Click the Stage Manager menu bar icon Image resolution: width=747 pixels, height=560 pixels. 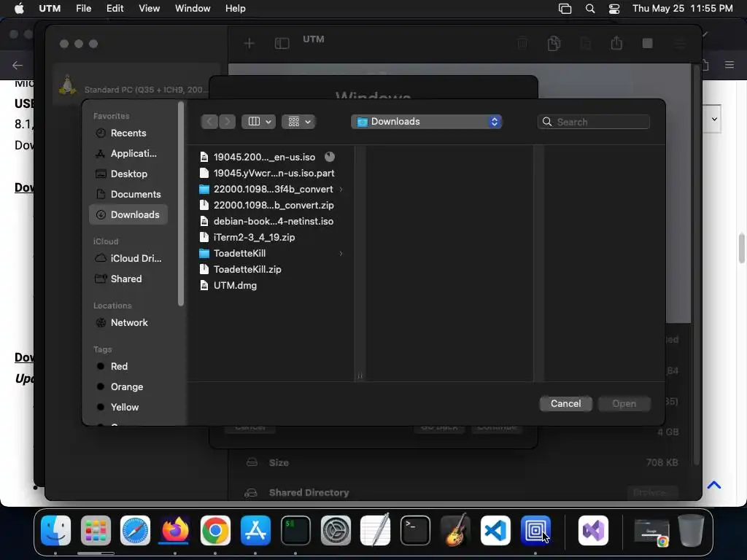565,9
